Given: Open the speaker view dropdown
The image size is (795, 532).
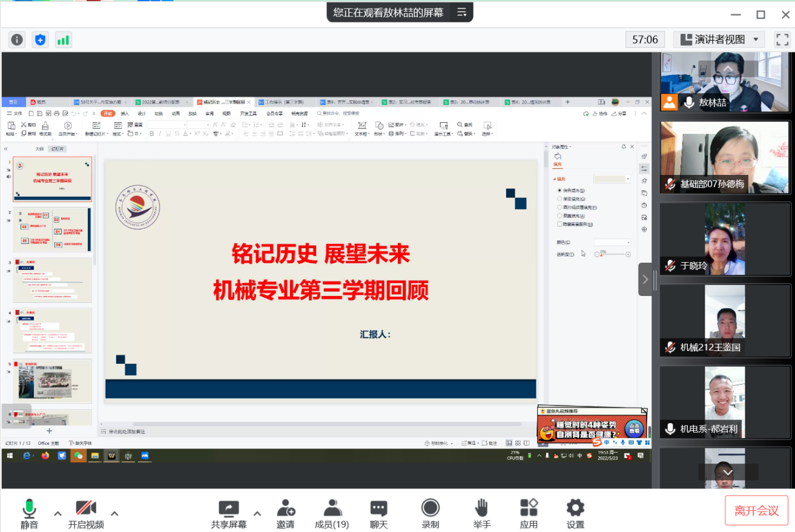Looking at the screenshot, I should click(719, 40).
